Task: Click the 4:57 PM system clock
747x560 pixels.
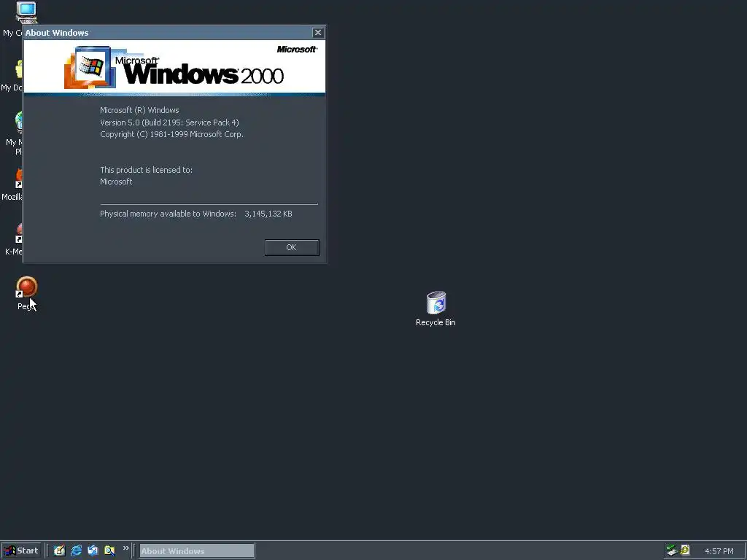Action: [x=719, y=551]
